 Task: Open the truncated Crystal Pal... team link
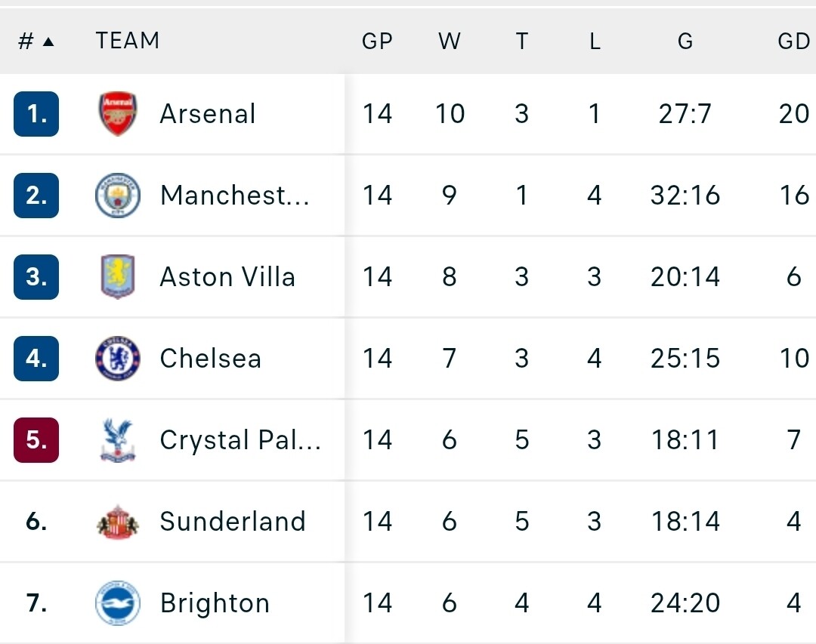coord(240,440)
